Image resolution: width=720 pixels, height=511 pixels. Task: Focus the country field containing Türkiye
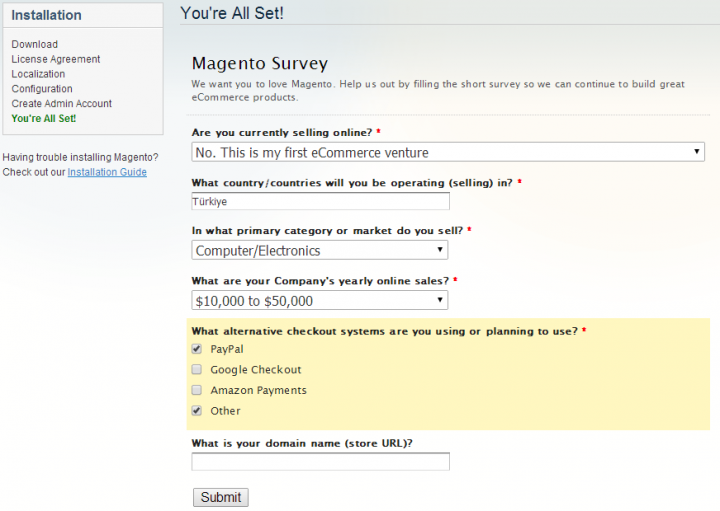[x=320, y=201]
